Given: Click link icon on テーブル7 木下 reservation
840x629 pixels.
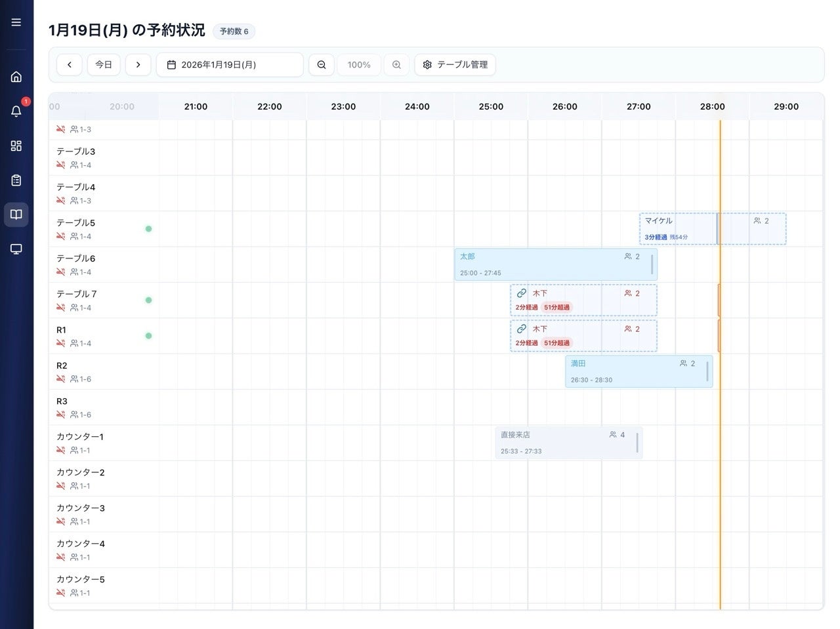Looking at the screenshot, I should (522, 293).
